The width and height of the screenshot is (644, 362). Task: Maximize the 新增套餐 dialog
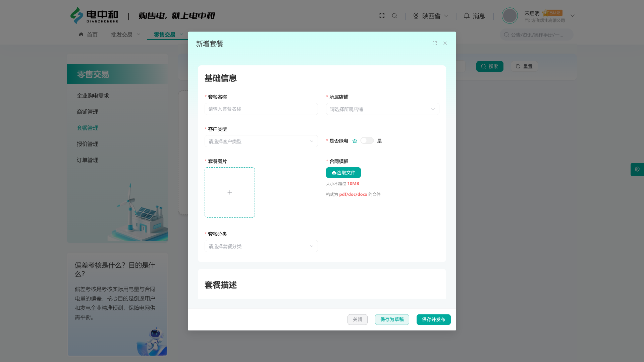click(x=435, y=43)
